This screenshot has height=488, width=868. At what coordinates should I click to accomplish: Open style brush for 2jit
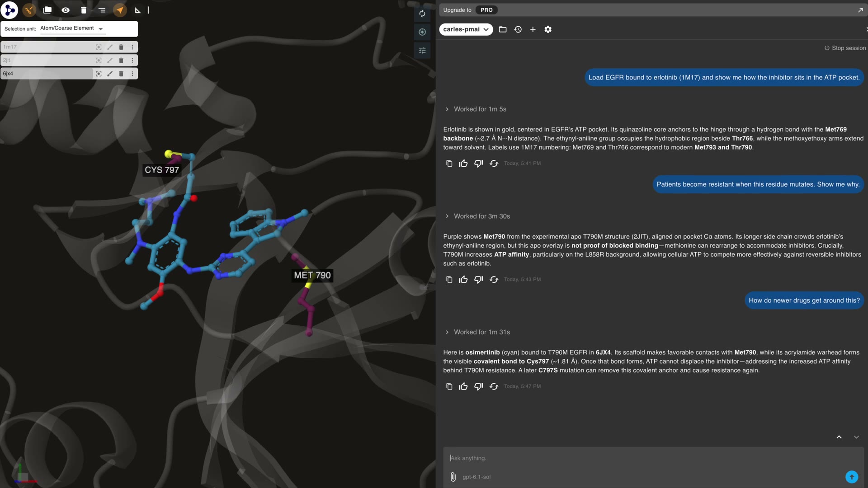click(x=110, y=60)
